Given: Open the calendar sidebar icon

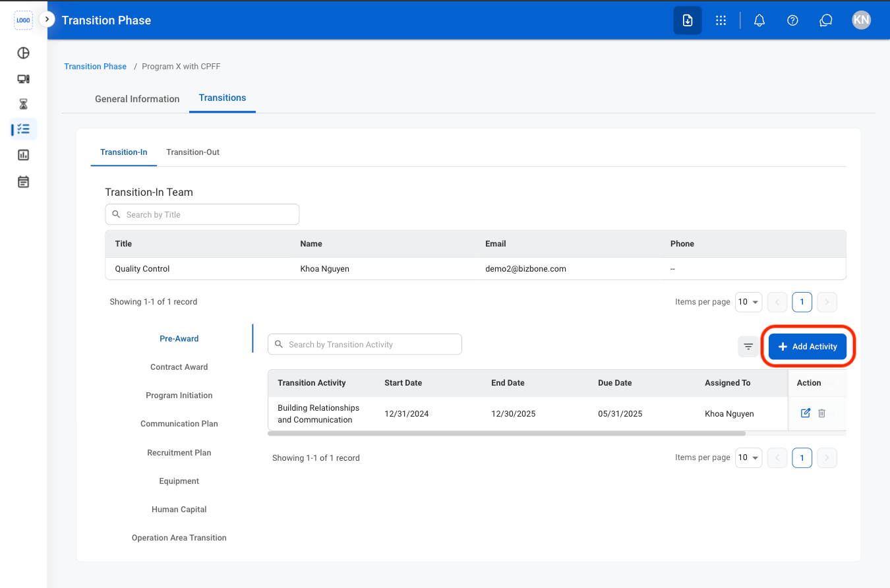Looking at the screenshot, I should pos(23,181).
